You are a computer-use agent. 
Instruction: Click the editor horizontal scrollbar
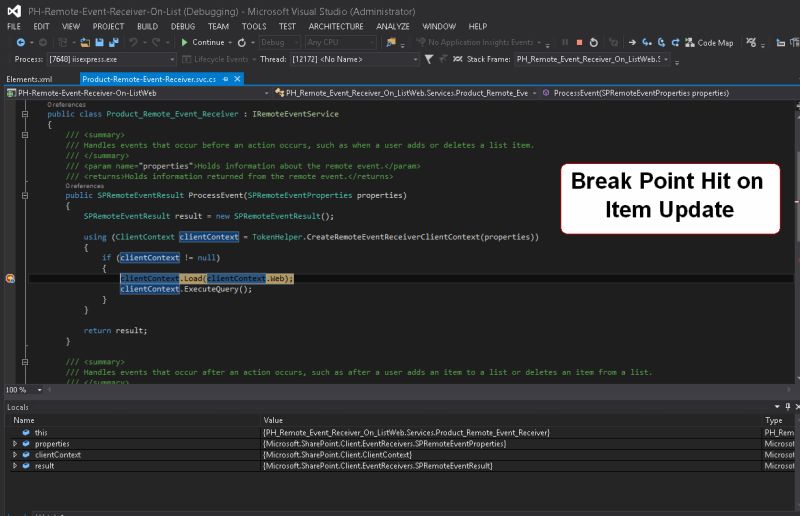418,390
